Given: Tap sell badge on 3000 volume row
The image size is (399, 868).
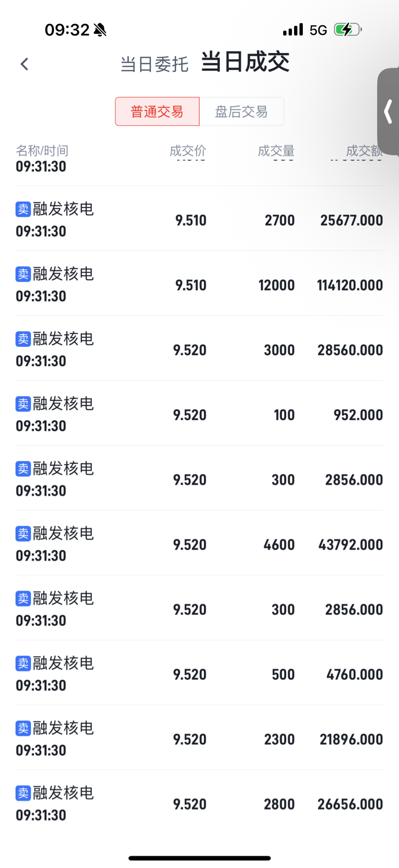Looking at the screenshot, I should tap(23, 339).
